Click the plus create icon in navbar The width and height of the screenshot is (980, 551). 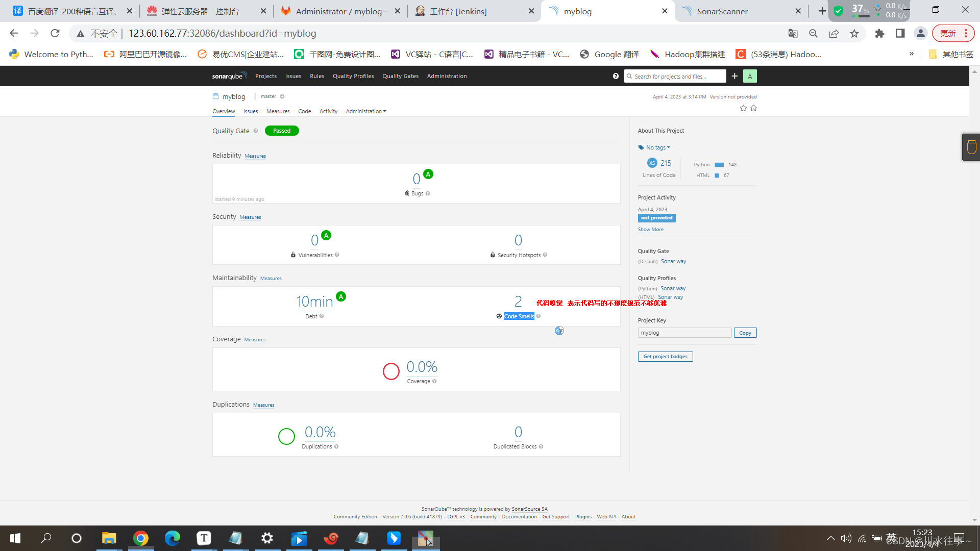tap(734, 76)
